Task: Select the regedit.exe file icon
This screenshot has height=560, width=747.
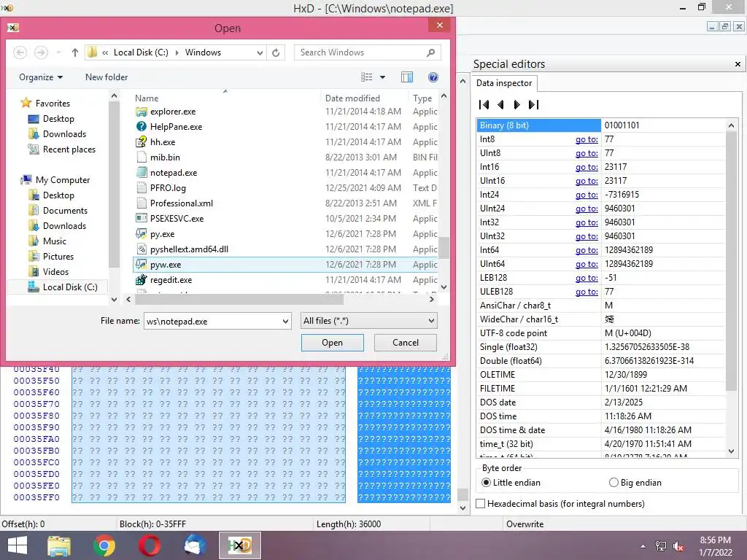Action: 141,280
